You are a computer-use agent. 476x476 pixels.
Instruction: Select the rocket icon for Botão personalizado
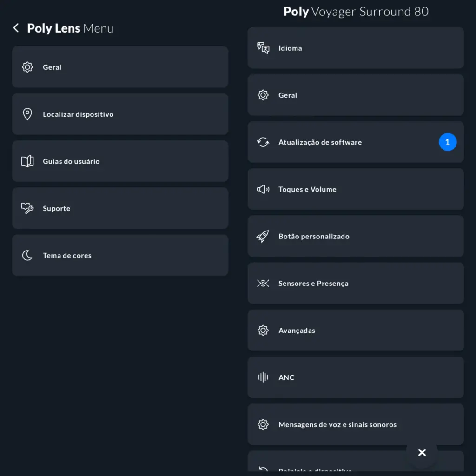tap(263, 236)
